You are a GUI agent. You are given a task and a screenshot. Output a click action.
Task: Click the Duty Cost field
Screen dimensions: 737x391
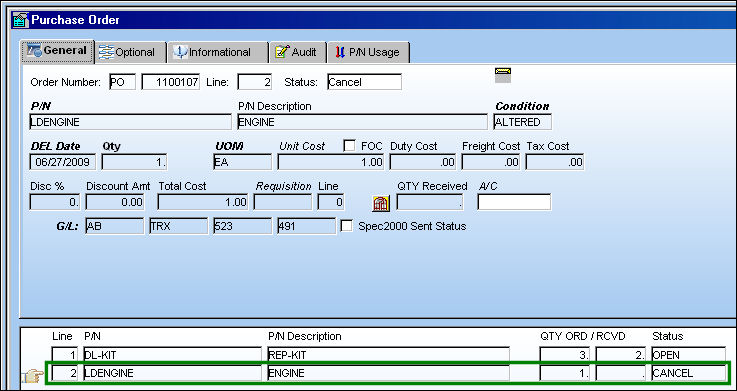(423, 162)
